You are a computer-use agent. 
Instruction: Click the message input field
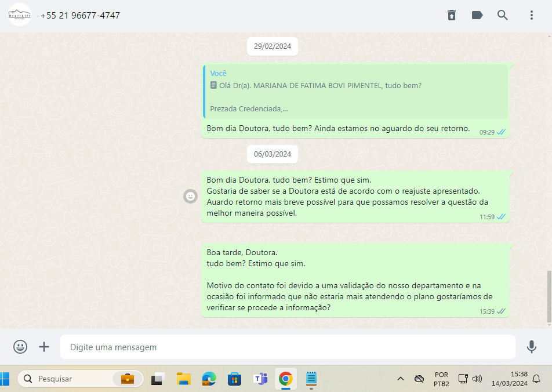click(287, 347)
